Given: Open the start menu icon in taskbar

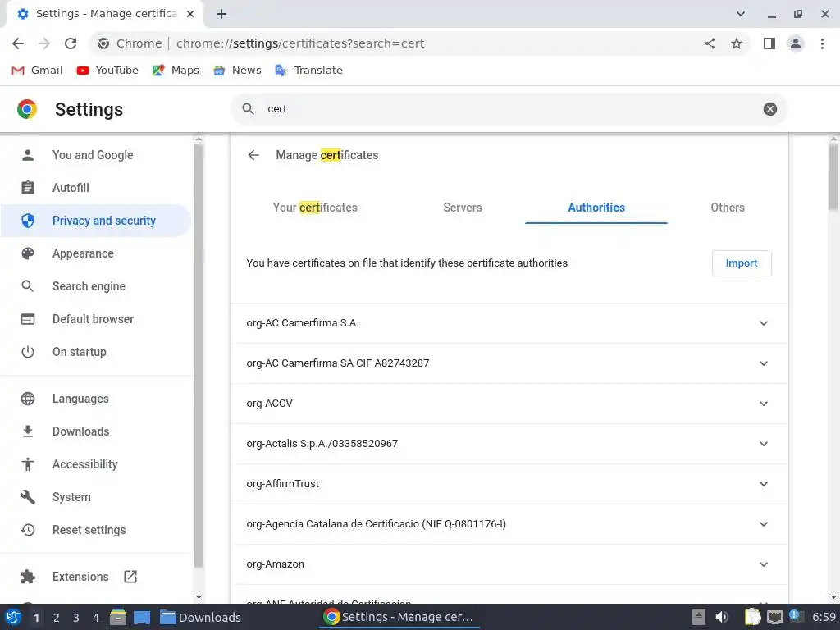Looking at the screenshot, I should point(13,617).
